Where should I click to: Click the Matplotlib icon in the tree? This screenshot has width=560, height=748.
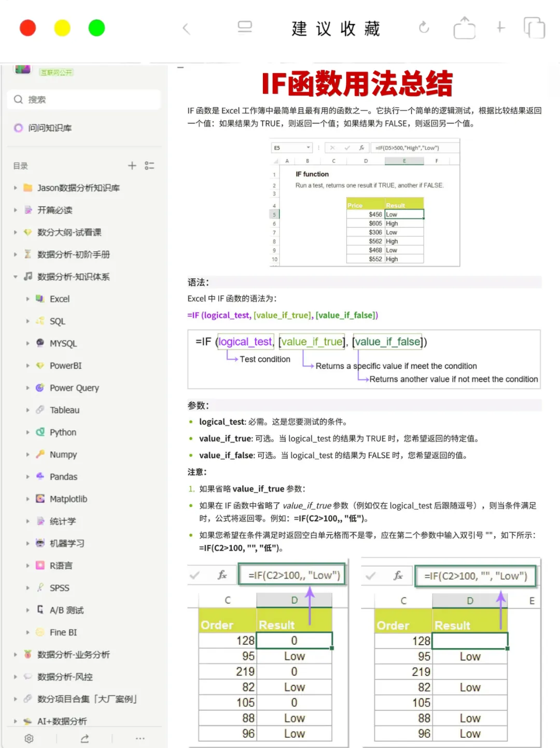40,499
